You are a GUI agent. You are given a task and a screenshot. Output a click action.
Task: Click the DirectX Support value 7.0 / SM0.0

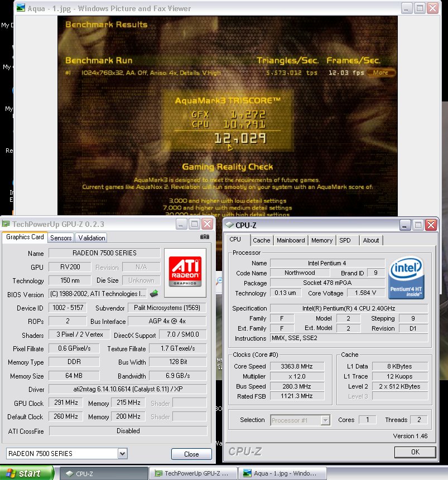[x=182, y=334]
